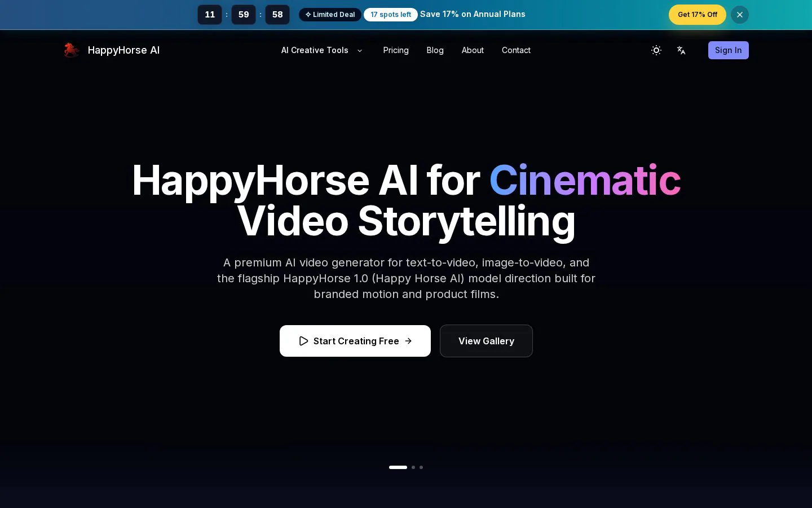
Task: Click the Save 17% on Annual Plans text
Action: pyautogui.click(x=473, y=14)
